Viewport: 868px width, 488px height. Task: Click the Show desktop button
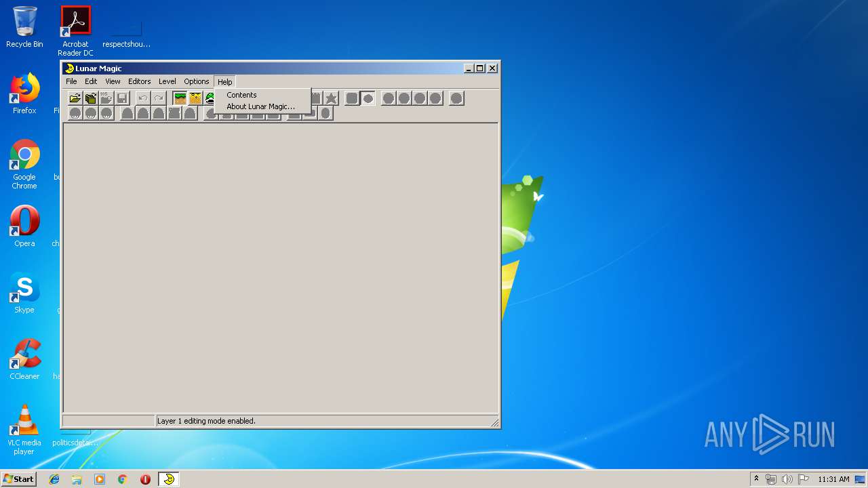point(861,479)
